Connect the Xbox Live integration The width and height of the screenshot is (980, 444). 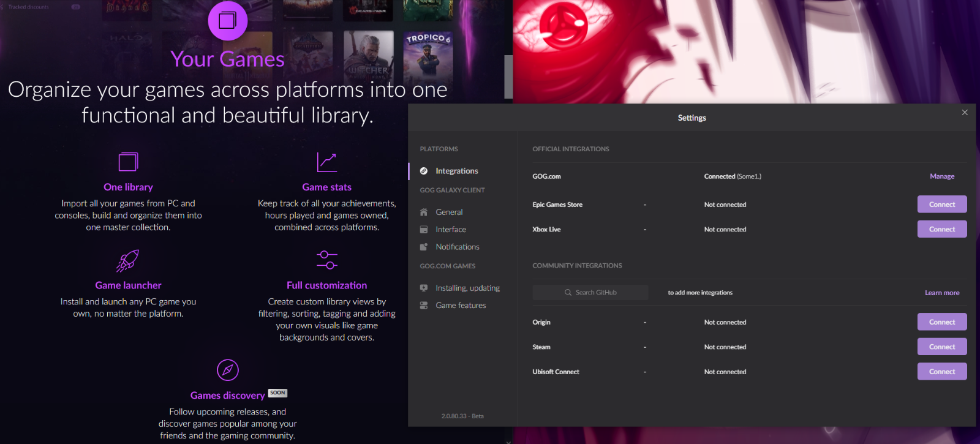click(x=942, y=229)
